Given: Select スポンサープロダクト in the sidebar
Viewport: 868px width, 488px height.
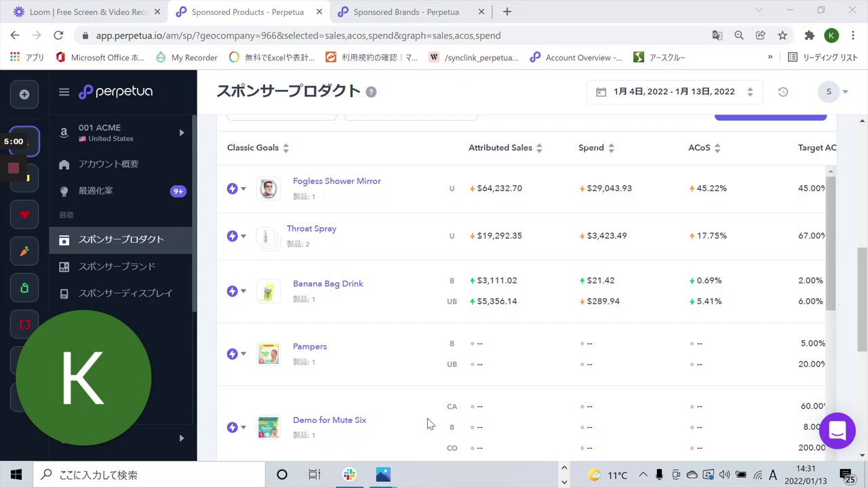Looking at the screenshot, I should coord(121,239).
